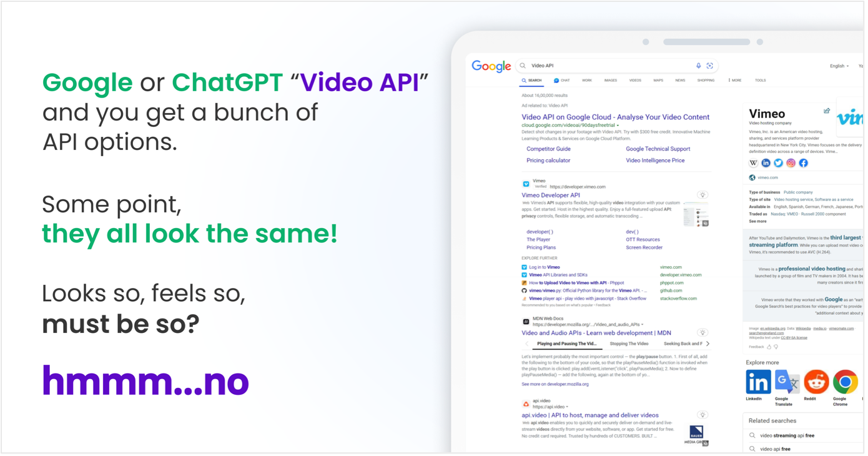Click See more on developer.mozilla.org
The width and height of the screenshot is (868, 456).
pyautogui.click(x=555, y=384)
